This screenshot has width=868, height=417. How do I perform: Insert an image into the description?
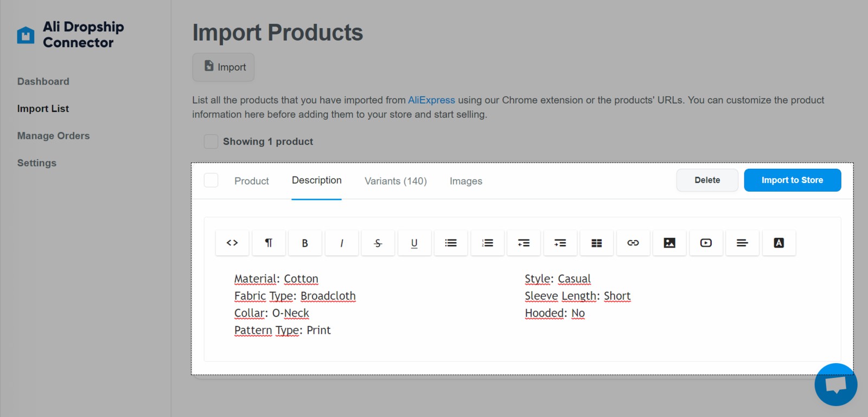point(669,243)
